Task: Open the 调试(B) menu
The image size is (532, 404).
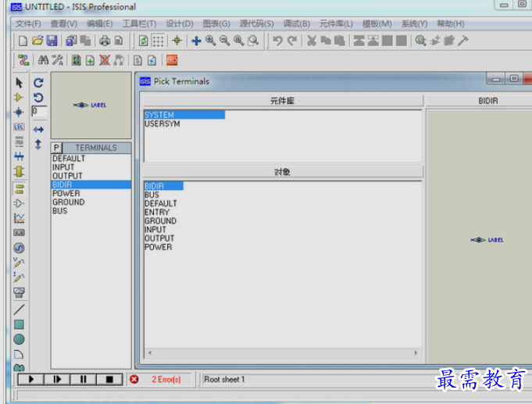Action: click(x=296, y=24)
